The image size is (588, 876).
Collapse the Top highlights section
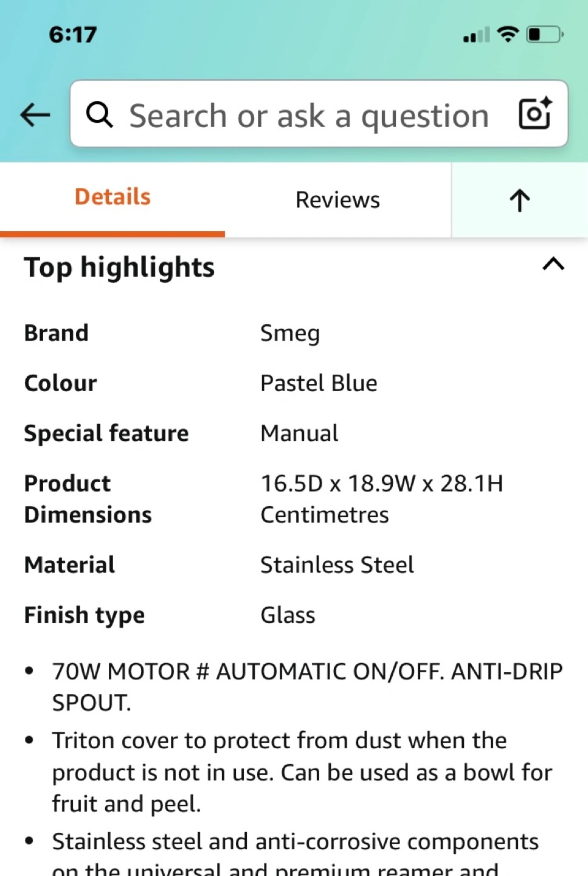tap(553, 264)
